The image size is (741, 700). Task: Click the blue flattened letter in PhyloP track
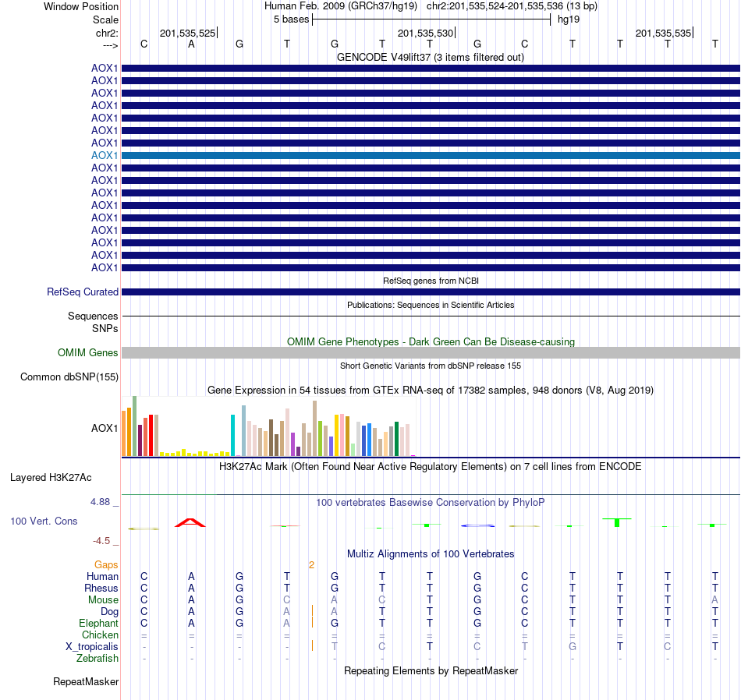(477, 525)
